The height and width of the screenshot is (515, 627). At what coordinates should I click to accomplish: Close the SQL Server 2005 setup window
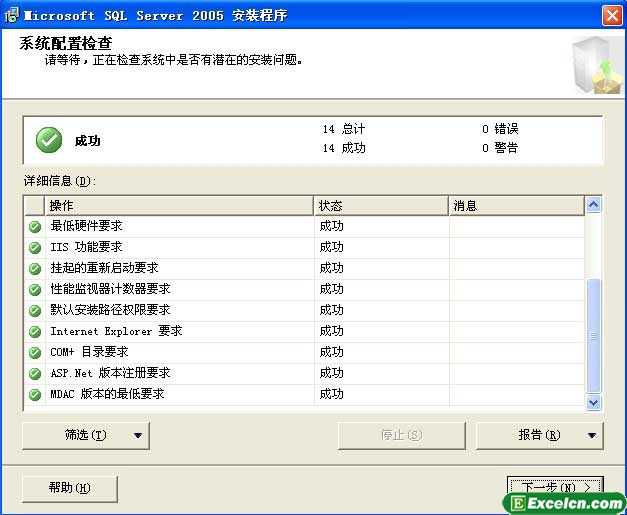click(612, 16)
